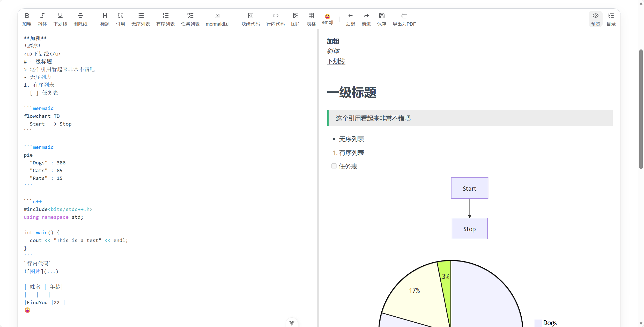Undo with the 后退 button
Image resolution: width=644 pixels, height=327 pixels.
[x=351, y=16]
